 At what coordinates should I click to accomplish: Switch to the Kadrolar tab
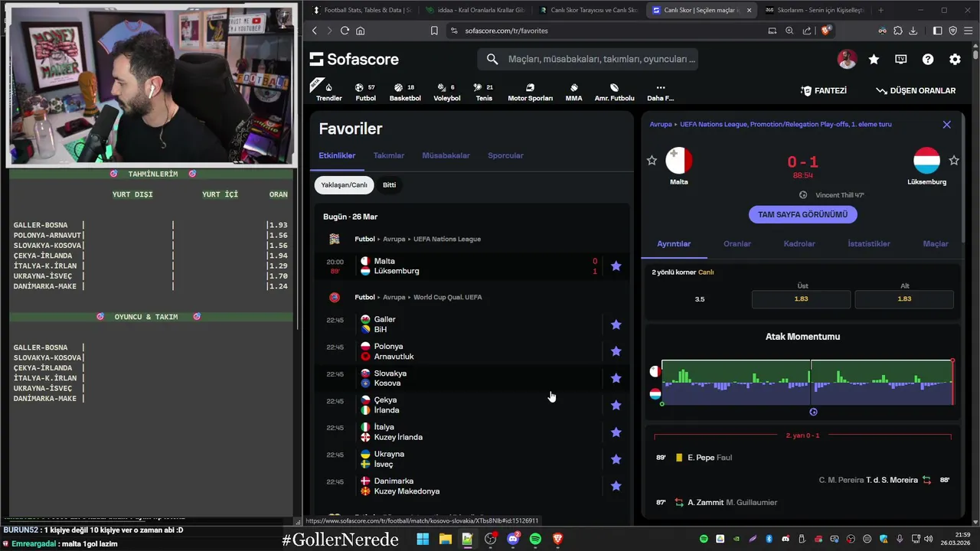pyautogui.click(x=799, y=243)
